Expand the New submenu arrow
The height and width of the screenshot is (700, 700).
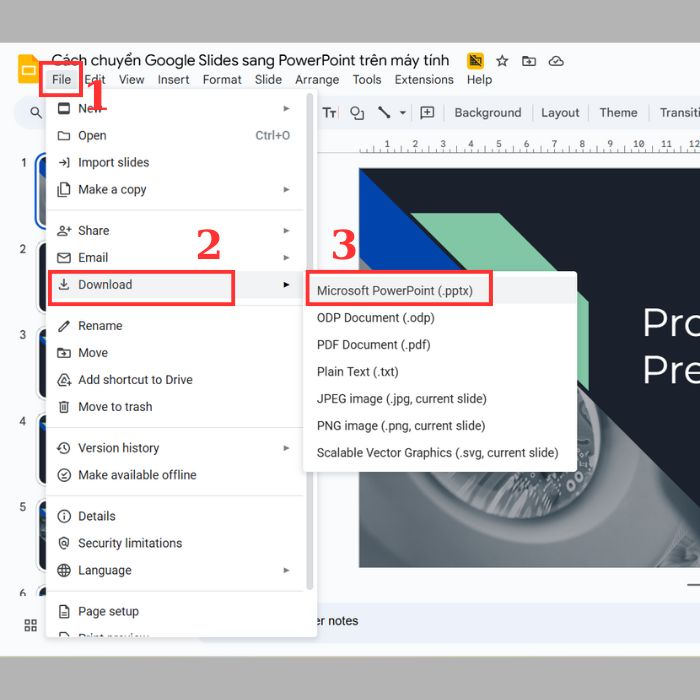pos(286,108)
